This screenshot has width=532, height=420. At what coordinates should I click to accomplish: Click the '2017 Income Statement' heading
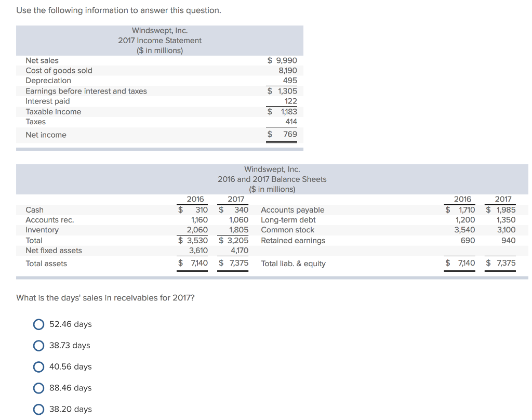(160, 41)
